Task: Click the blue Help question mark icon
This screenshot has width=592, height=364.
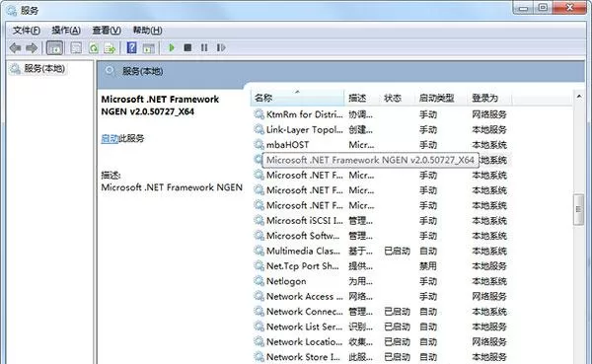Action: 132,47
